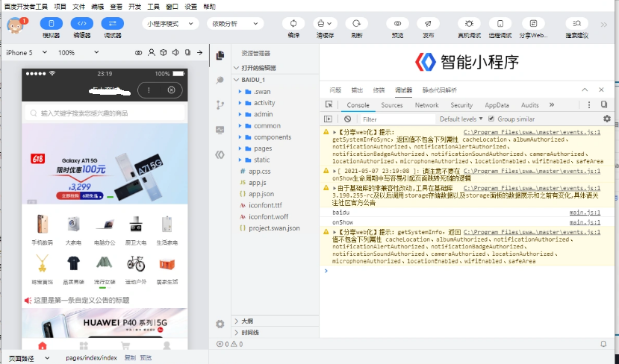Open 预览 preview with the eye icon
Viewport: 619px width, 364px height.
coord(397,23)
